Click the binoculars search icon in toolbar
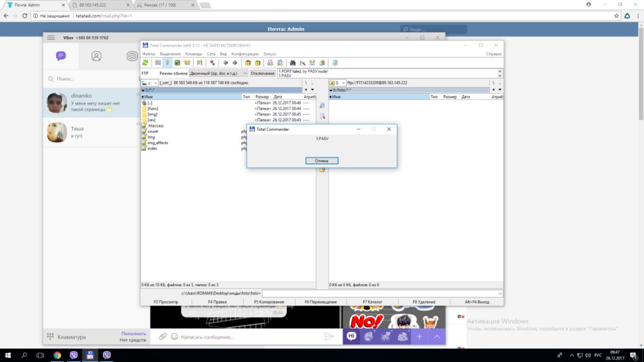 click(x=292, y=63)
